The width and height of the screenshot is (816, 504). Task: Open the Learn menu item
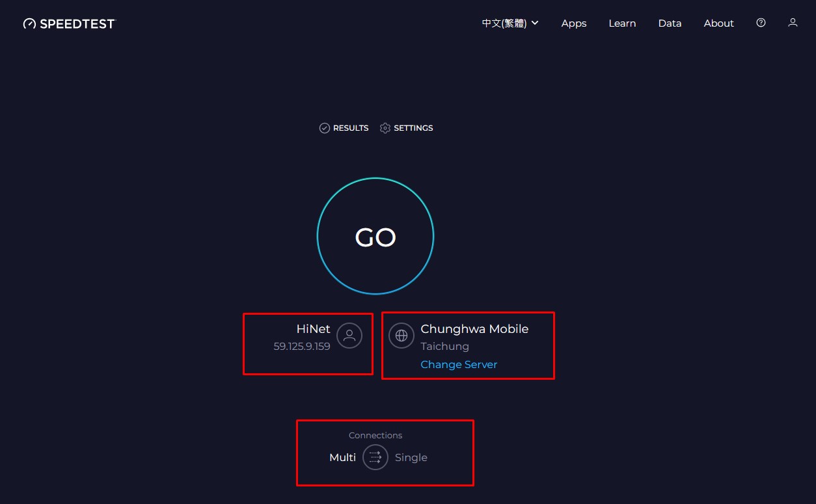[x=622, y=23]
